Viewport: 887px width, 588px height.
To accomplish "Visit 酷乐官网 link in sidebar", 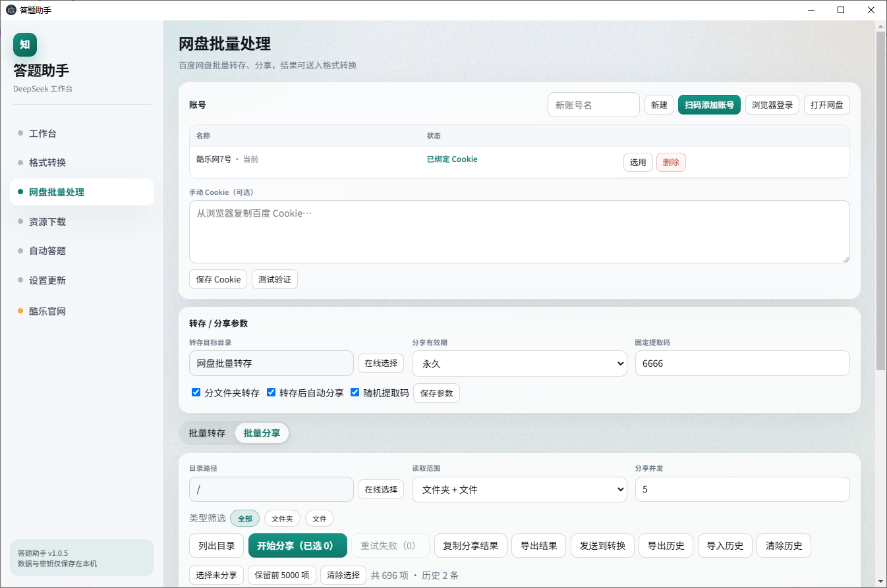I will point(82,311).
